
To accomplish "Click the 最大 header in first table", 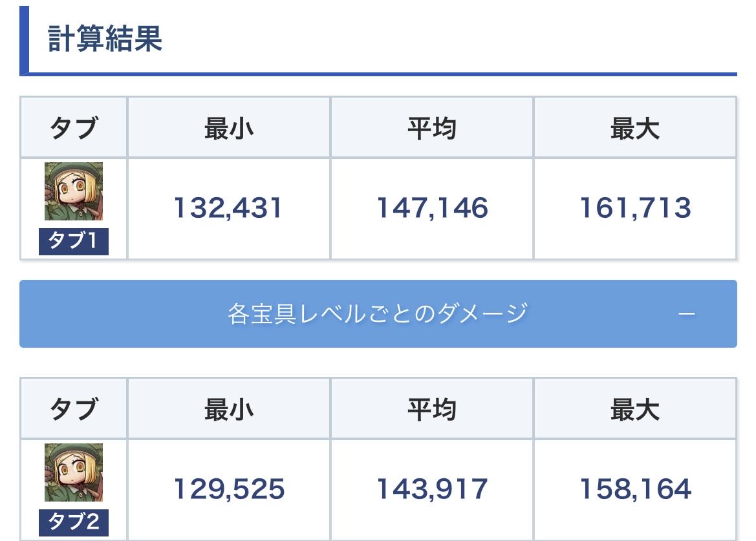I will click(635, 128).
